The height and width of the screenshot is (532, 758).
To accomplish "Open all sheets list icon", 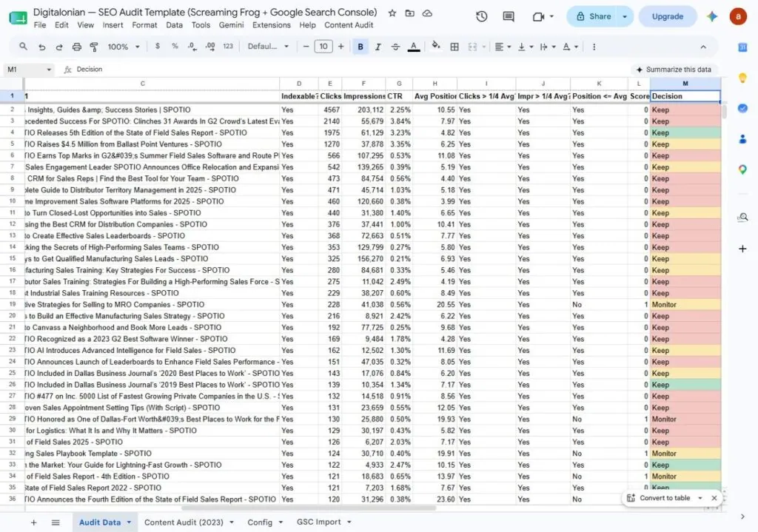I will click(56, 522).
